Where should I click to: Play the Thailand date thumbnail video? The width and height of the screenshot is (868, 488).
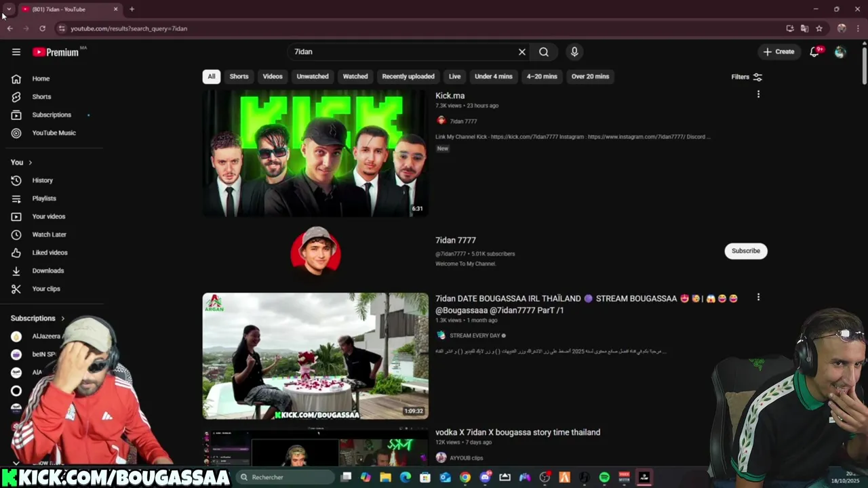pos(315,356)
